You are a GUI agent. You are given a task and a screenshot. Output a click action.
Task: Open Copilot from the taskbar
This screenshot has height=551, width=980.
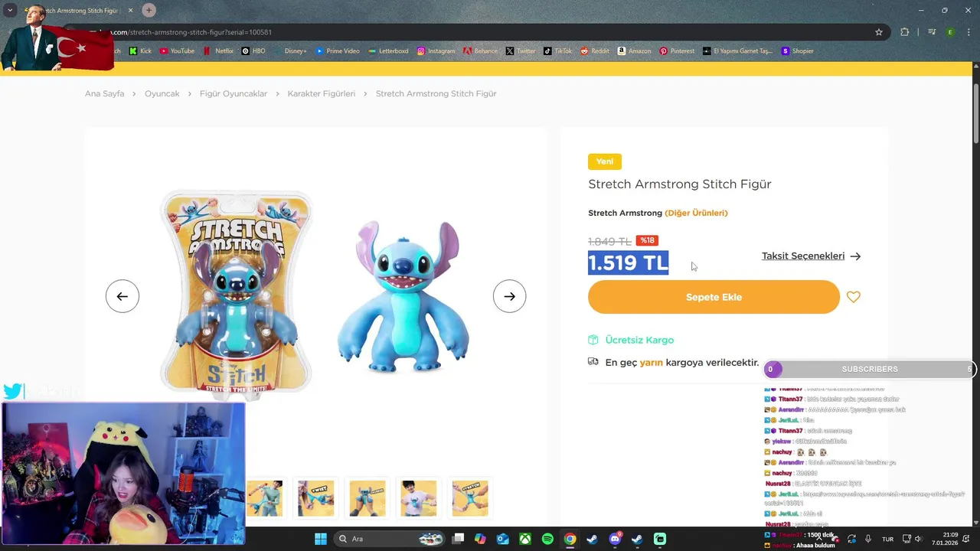480,539
